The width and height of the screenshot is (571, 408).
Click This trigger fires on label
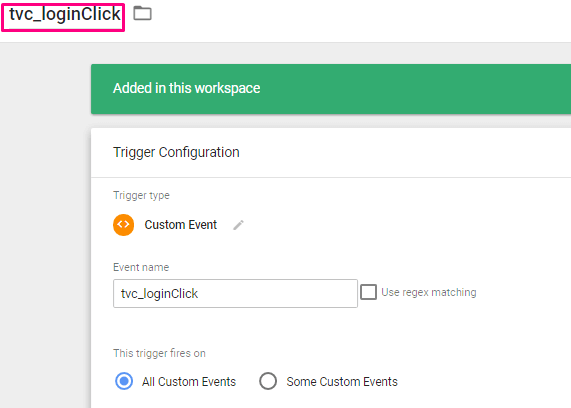pos(159,353)
